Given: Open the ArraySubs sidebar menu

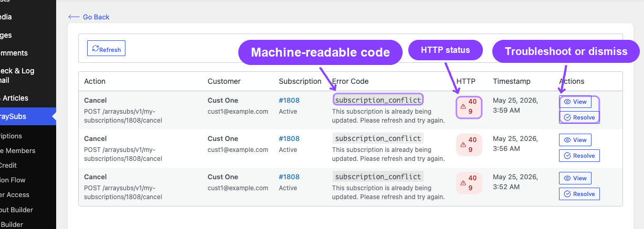Looking at the screenshot, I should (x=28, y=116).
